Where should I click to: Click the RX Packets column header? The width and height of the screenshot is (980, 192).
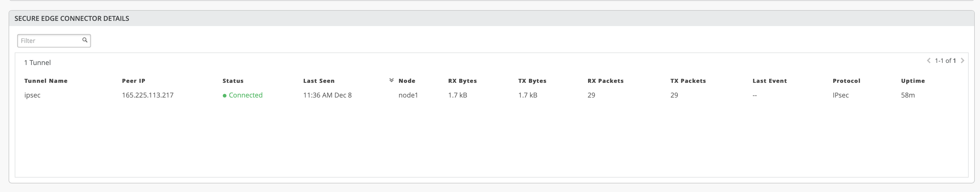coord(605,81)
